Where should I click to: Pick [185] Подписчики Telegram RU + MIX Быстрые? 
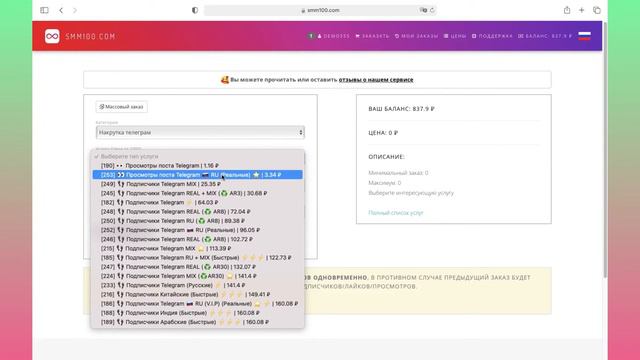point(198,258)
